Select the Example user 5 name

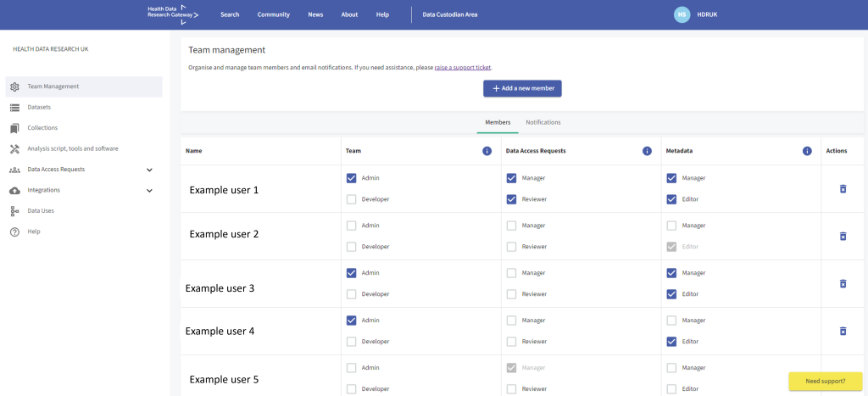[224, 379]
